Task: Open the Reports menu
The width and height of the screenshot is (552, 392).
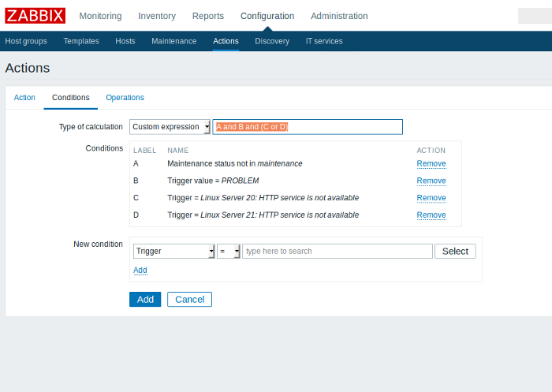Action: pos(208,16)
